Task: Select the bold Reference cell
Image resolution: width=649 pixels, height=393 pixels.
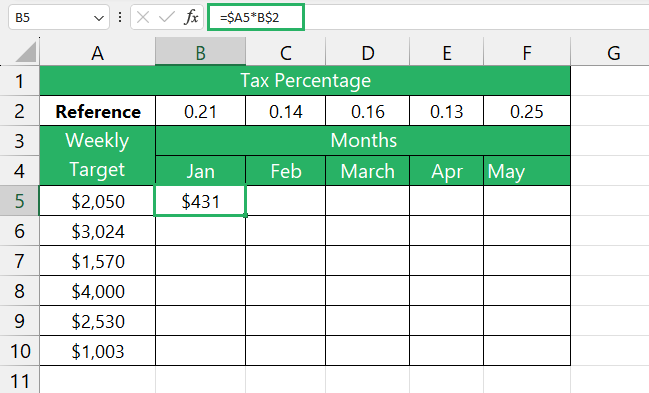Action: tap(98, 111)
